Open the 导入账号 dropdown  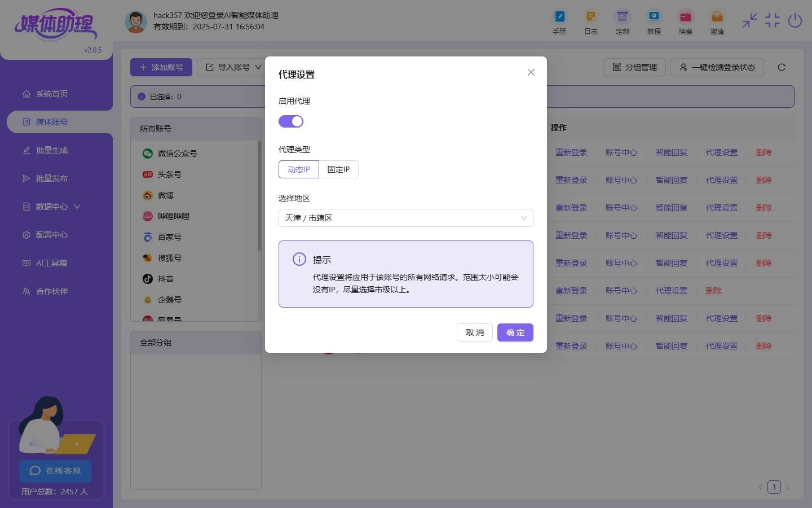tap(233, 67)
